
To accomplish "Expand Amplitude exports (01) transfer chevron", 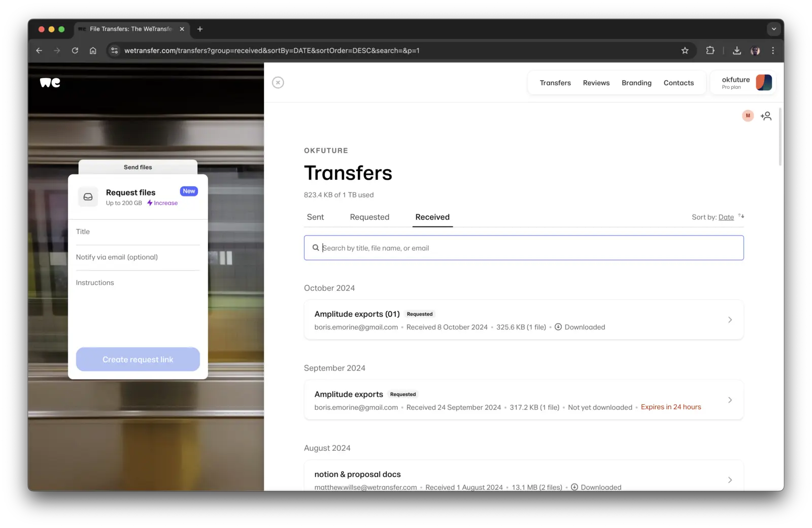I will pyautogui.click(x=730, y=320).
